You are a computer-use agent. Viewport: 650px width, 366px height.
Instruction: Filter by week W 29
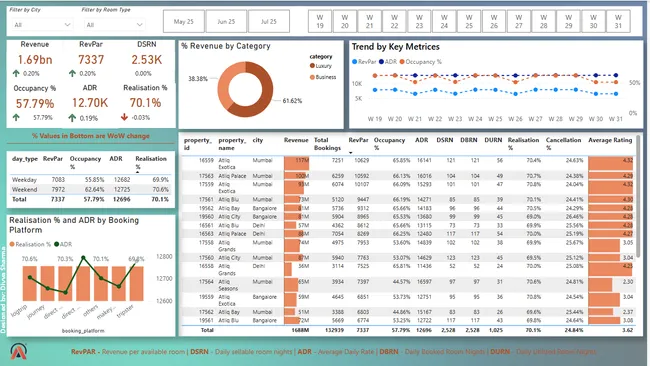(x=569, y=22)
